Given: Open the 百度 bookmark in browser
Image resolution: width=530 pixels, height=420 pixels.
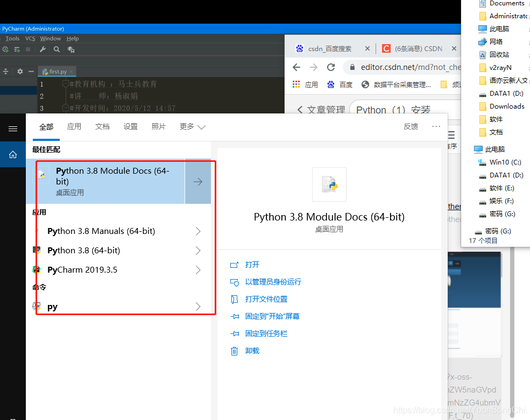Looking at the screenshot, I should 340,84.
